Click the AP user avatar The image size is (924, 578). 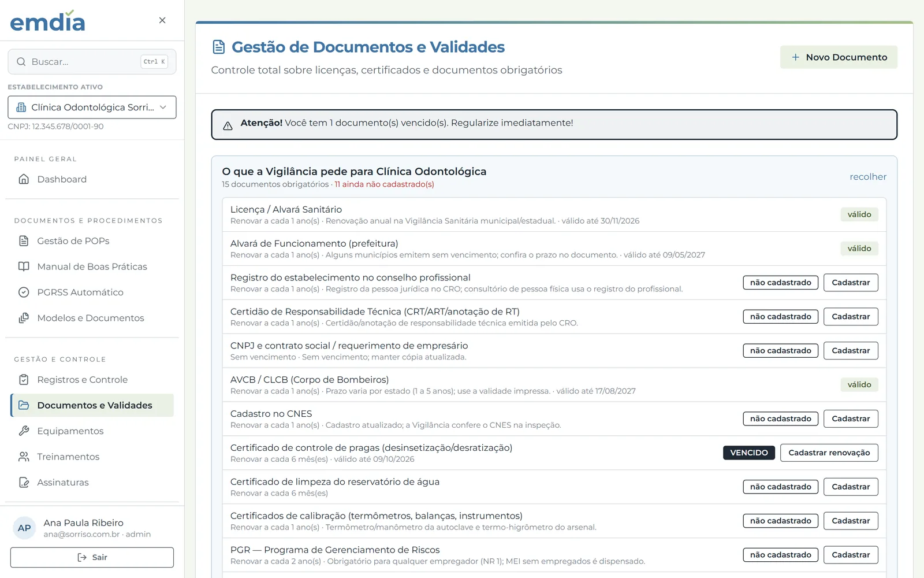(24, 528)
